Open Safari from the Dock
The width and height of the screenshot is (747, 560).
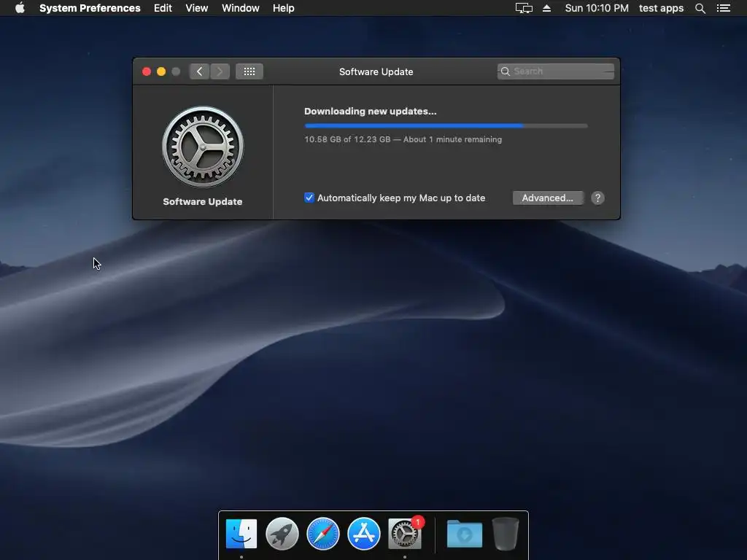[323, 534]
